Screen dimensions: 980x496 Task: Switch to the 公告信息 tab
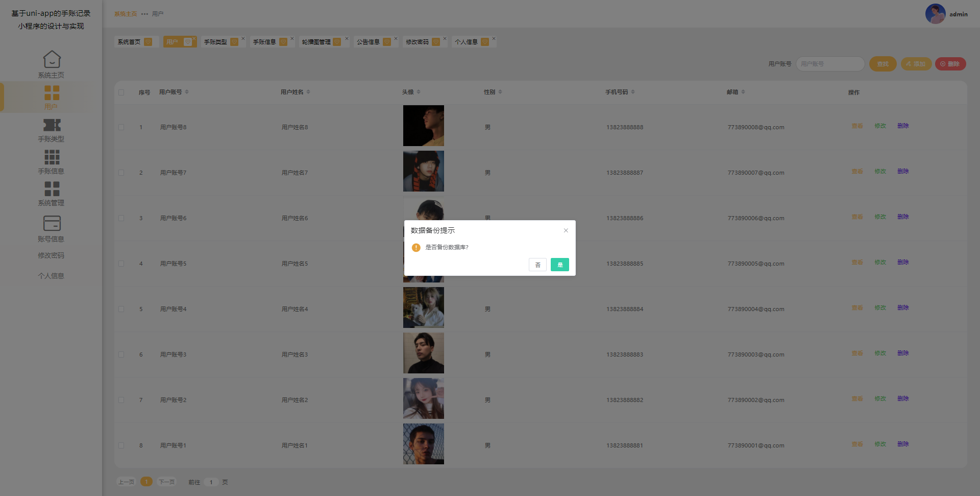(x=368, y=42)
